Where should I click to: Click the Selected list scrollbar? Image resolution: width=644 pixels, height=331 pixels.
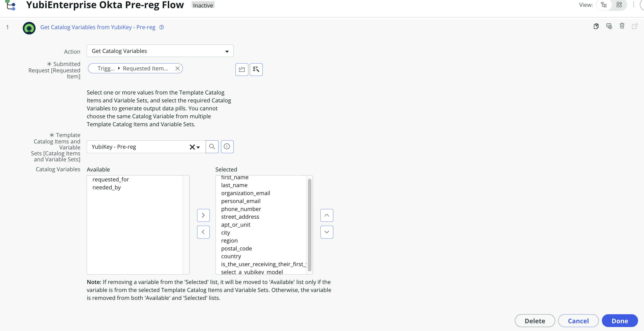(309, 225)
